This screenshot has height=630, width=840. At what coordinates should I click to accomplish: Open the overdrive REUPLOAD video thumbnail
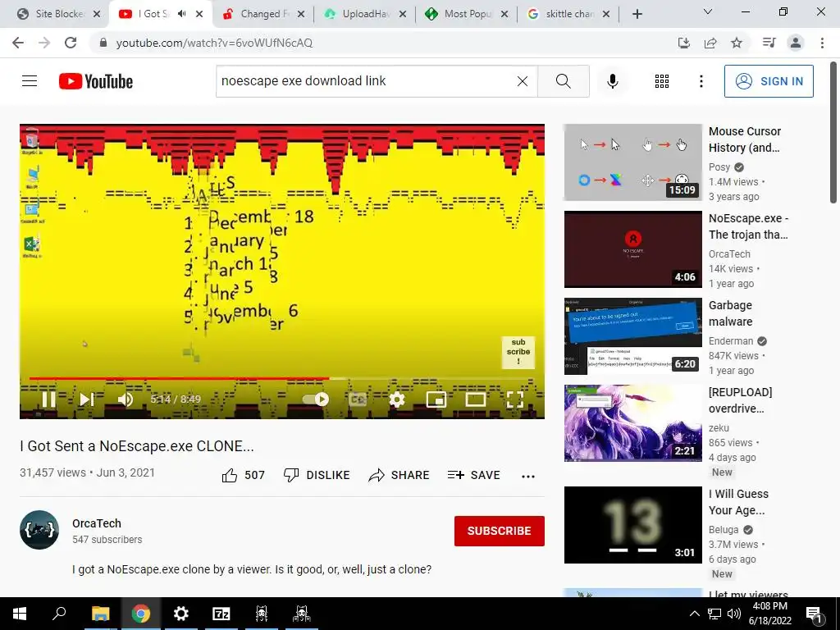pos(632,423)
